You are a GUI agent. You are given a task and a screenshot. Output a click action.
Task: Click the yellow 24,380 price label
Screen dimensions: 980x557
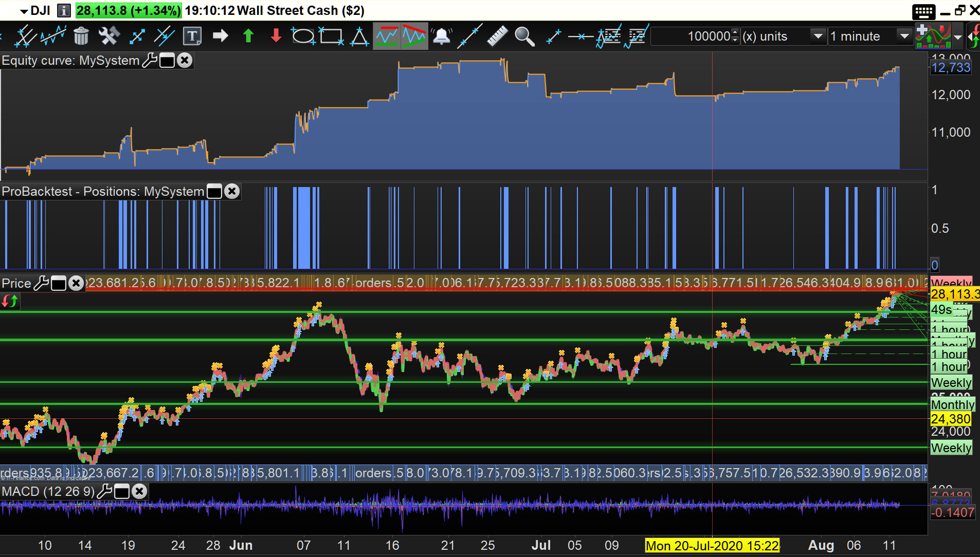pos(951,419)
